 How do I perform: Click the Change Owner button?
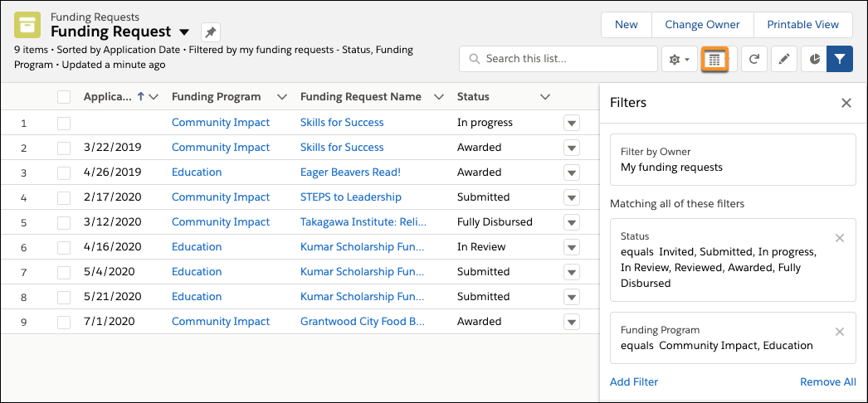click(703, 25)
